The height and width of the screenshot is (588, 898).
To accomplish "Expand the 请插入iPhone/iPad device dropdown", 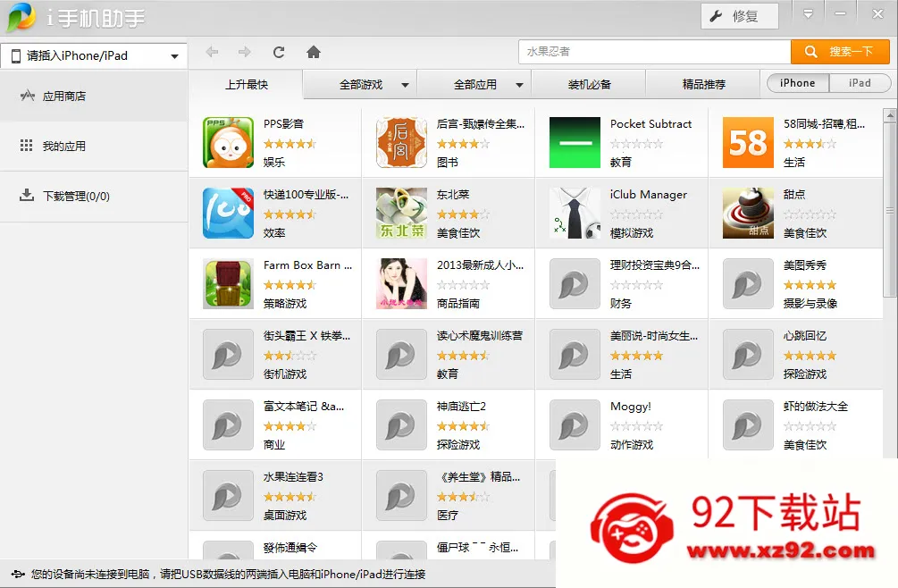I will click(x=94, y=55).
